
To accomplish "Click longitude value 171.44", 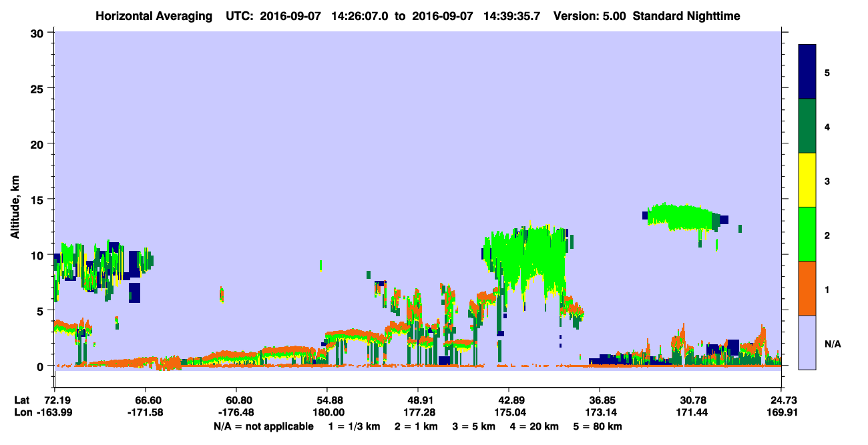I will (x=690, y=413).
